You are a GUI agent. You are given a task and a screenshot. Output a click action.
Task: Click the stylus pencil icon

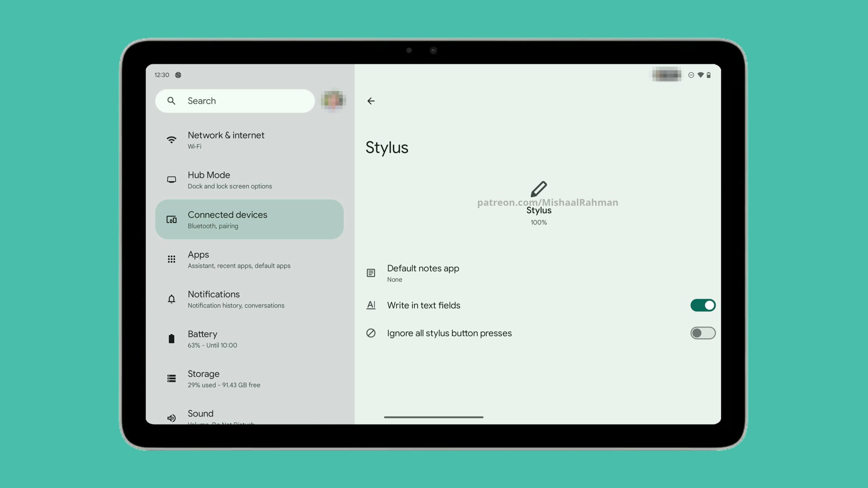tap(538, 189)
